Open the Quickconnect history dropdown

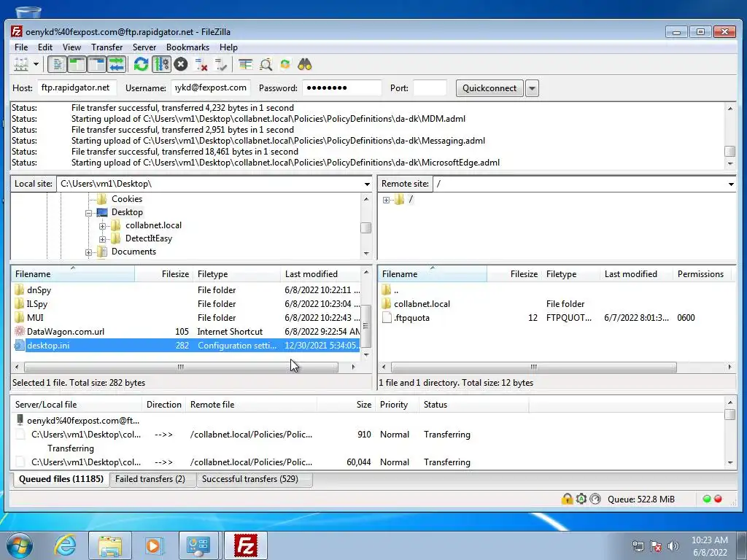coord(532,88)
